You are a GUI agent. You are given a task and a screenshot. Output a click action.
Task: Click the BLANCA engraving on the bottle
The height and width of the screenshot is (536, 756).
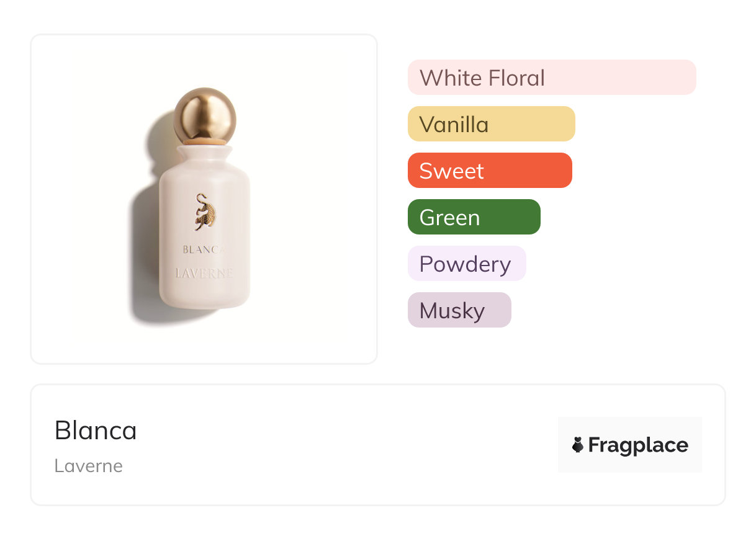[x=204, y=249]
